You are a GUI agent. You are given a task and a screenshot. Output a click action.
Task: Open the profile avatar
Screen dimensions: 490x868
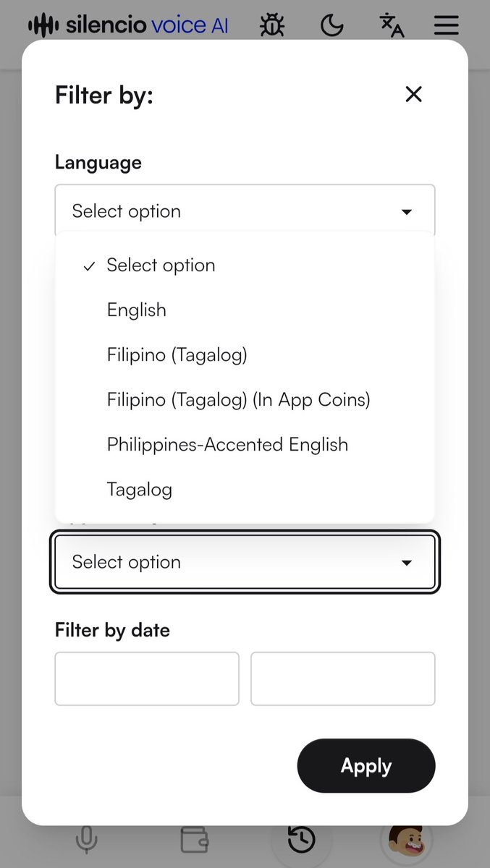[x=407, y=839]
